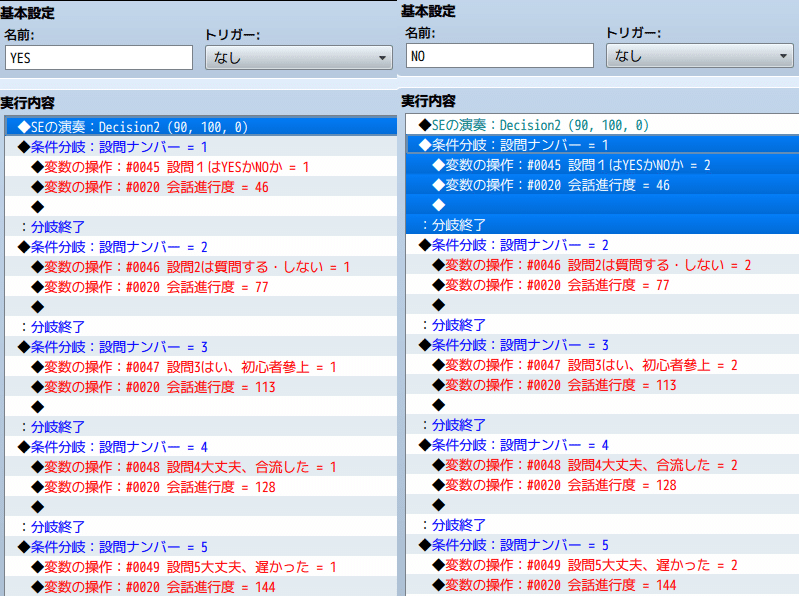Select the SE Decision2 line in the YES panel
Viewport: 799px width, 596px height.
[x=201, y=127]
